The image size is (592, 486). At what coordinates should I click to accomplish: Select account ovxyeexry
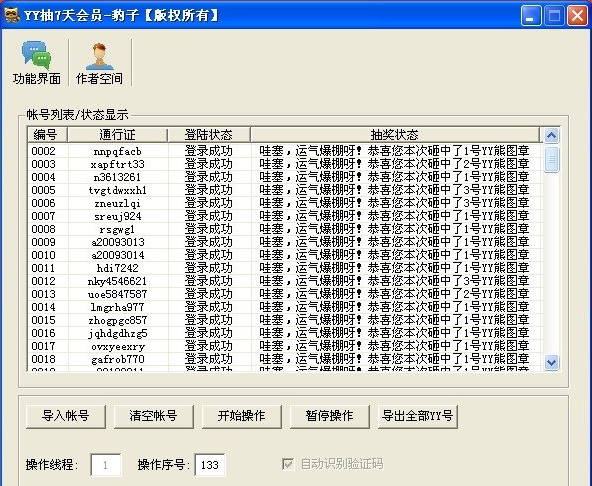117,346
